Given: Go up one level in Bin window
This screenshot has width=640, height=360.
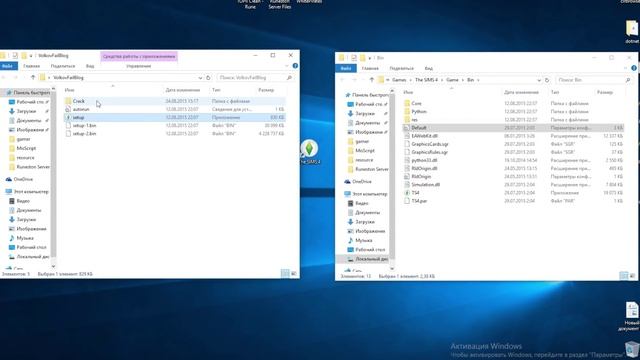Looking at the screenshot, I should click(371, 80).
